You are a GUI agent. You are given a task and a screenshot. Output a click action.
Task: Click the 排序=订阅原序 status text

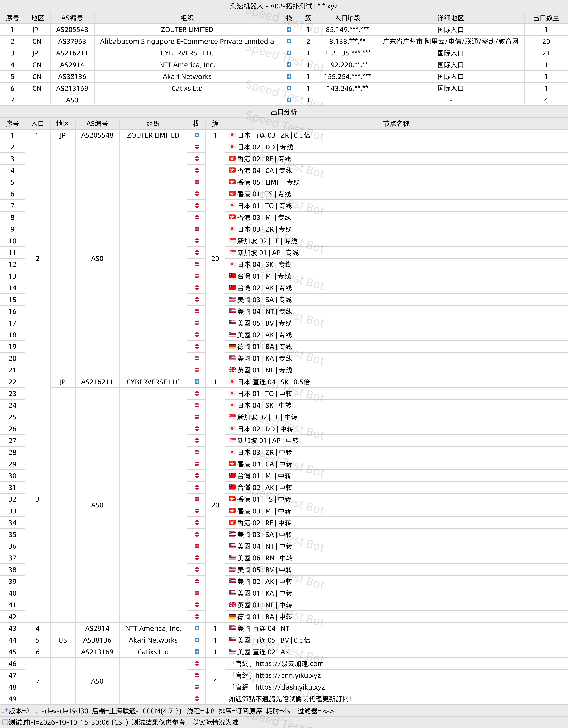240,711
